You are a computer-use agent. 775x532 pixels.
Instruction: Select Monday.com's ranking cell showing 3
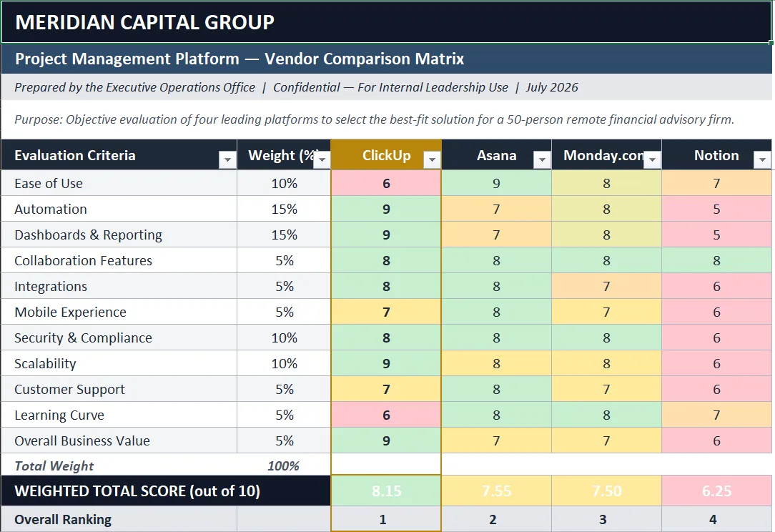coord(606,519)
